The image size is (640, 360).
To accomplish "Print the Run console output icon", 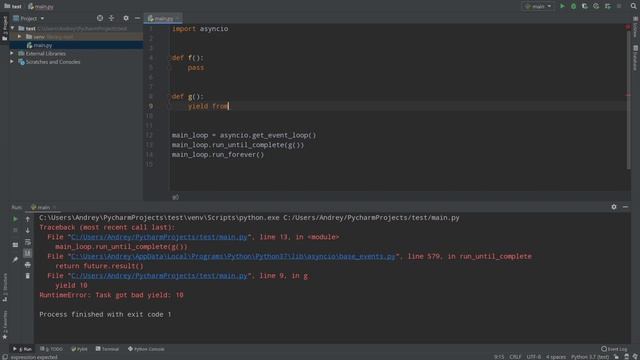I will click(28, 264).
